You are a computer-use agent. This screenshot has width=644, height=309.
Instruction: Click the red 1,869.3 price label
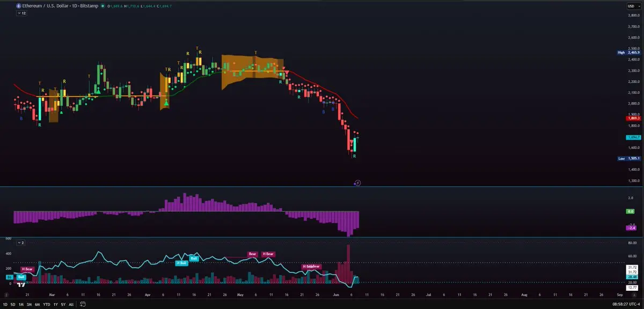634,118
